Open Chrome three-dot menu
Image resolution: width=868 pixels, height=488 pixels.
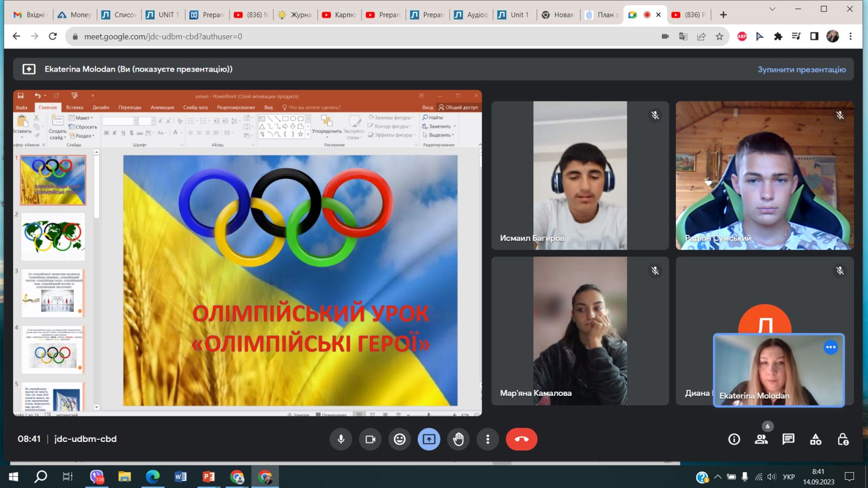(851, 36)
